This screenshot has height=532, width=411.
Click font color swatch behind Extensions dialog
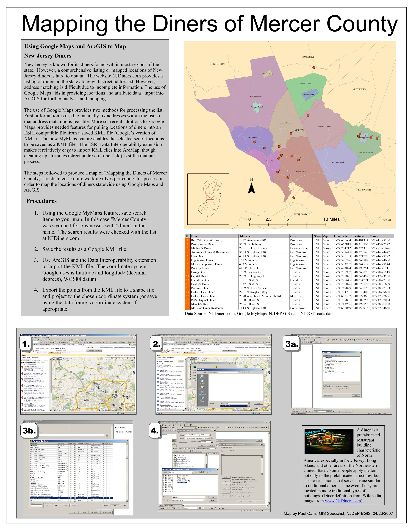click(339, 411)
